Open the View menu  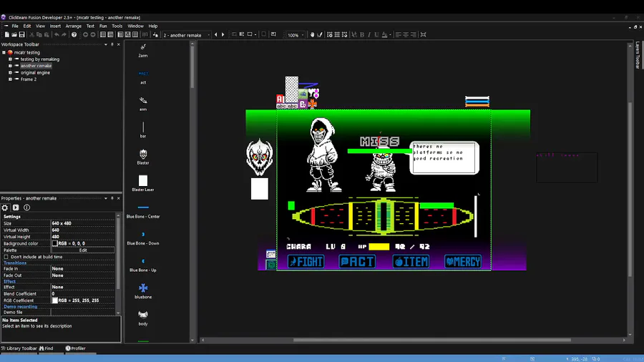pos(40,26)
